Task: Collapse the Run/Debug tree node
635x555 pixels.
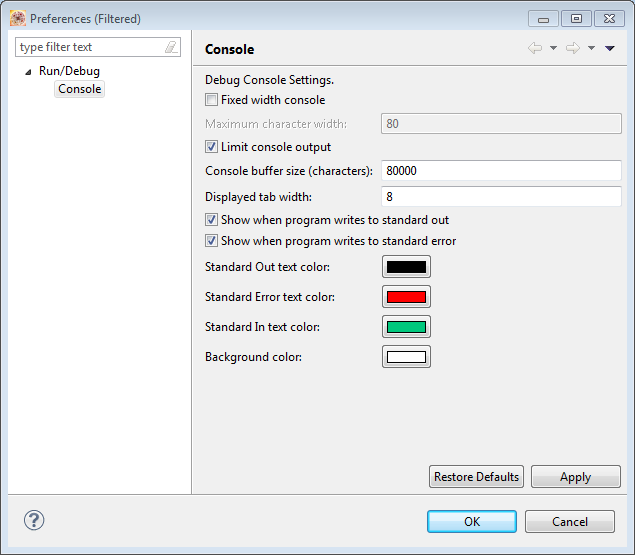Action: click(x=28, y=72)
